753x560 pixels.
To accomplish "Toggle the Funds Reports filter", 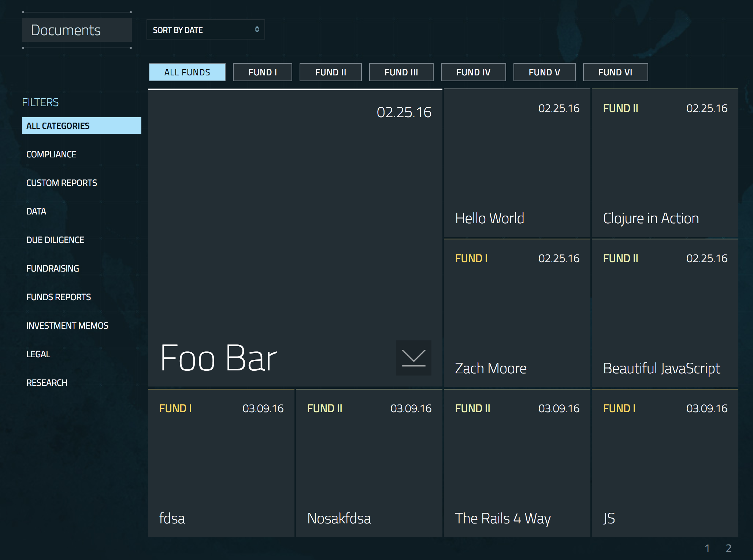I will [59, 297].
